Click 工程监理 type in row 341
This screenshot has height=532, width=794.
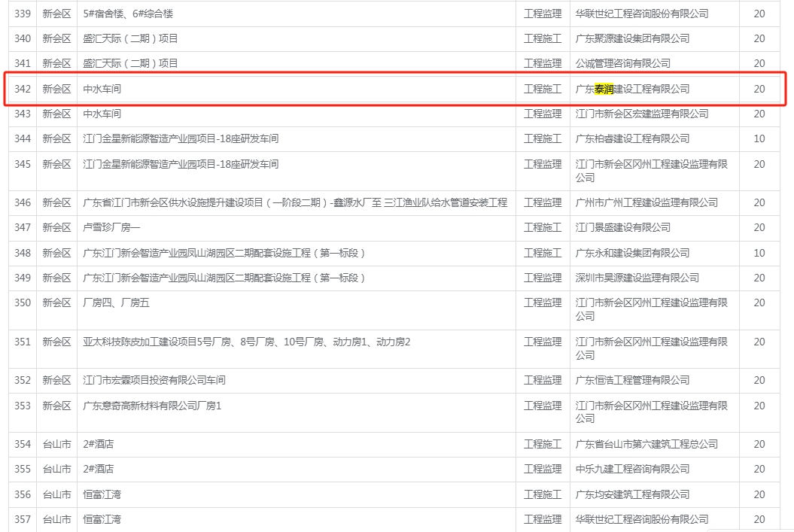(x=543, y=63)
